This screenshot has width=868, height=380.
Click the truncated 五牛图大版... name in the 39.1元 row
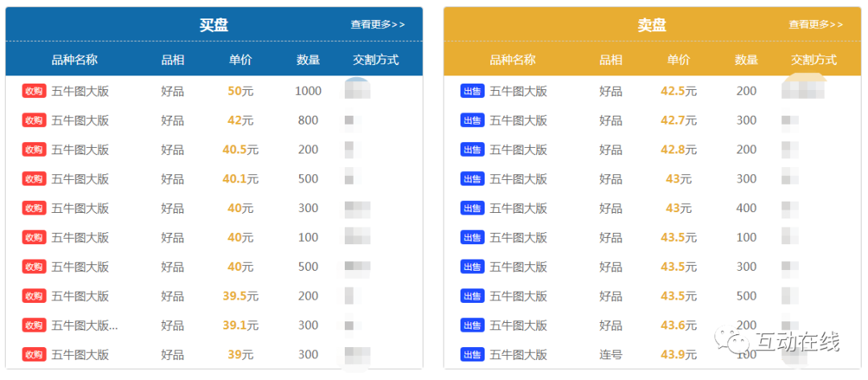pos(84,325)
